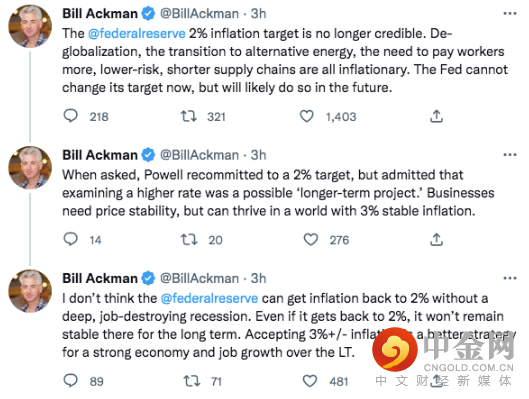Like the tweet with 276 likes
Screen dimensions: 529x399
[x=311, y=239]
